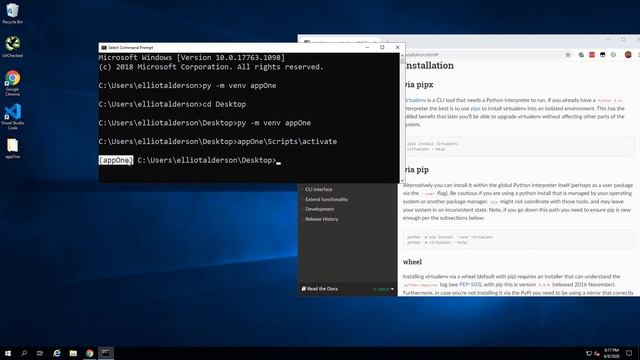Click the green circular Chrome extension icon
Viewport: 640px width, 360px height.
click(613, 55)
